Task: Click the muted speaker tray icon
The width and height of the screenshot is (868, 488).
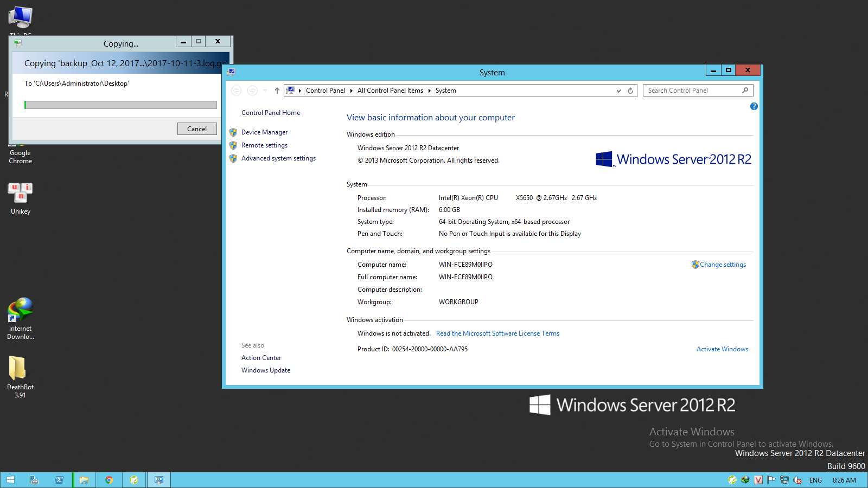Action: 797,480
